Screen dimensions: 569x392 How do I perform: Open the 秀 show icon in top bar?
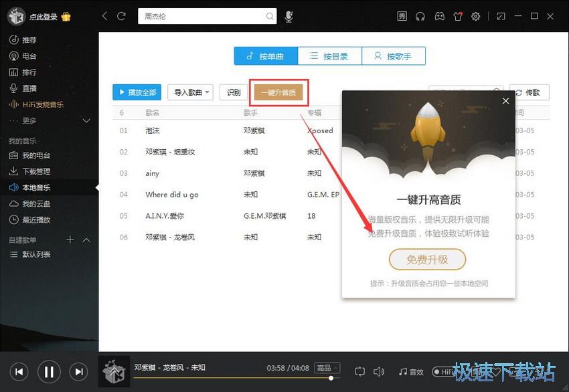pos(402,16)
